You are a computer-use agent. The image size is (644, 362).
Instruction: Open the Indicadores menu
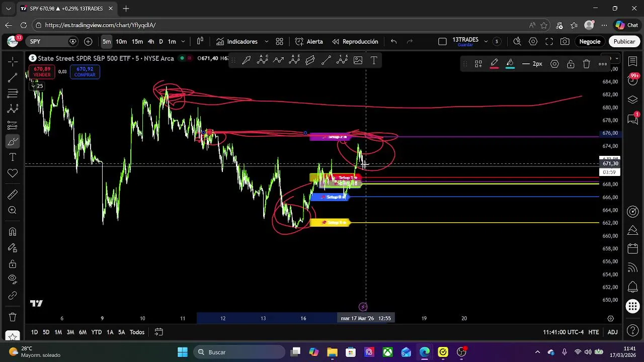click(x=237, y=42)
